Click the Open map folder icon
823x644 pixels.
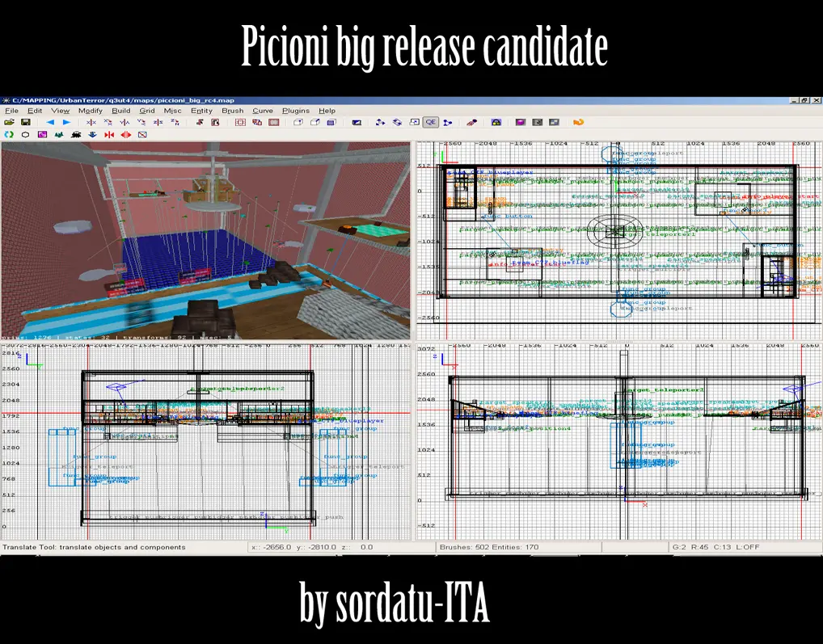point(9,123)
